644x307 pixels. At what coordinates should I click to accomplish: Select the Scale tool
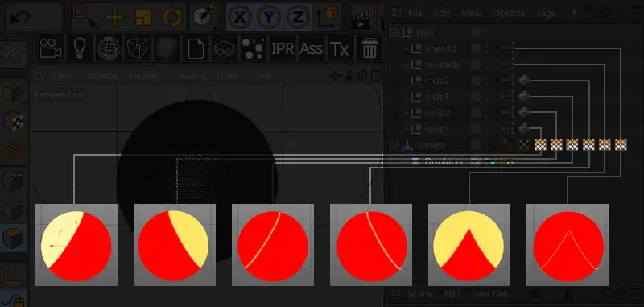(x=143, y=18)
